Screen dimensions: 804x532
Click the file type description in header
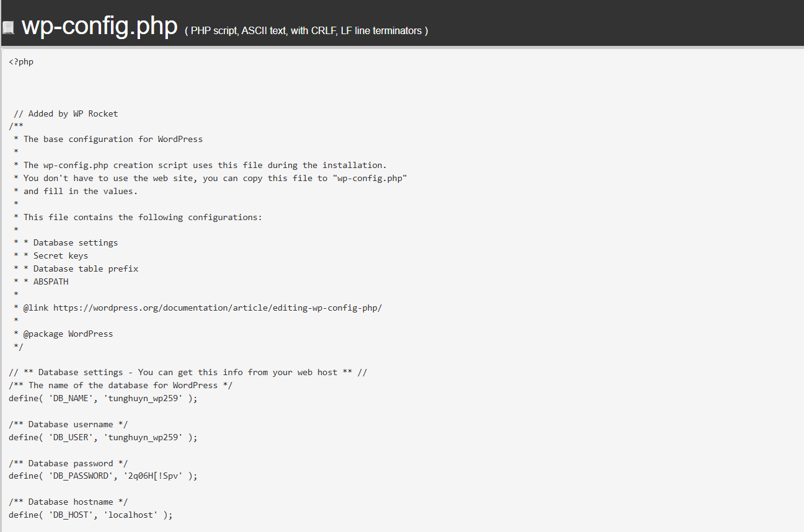(306, 31)
